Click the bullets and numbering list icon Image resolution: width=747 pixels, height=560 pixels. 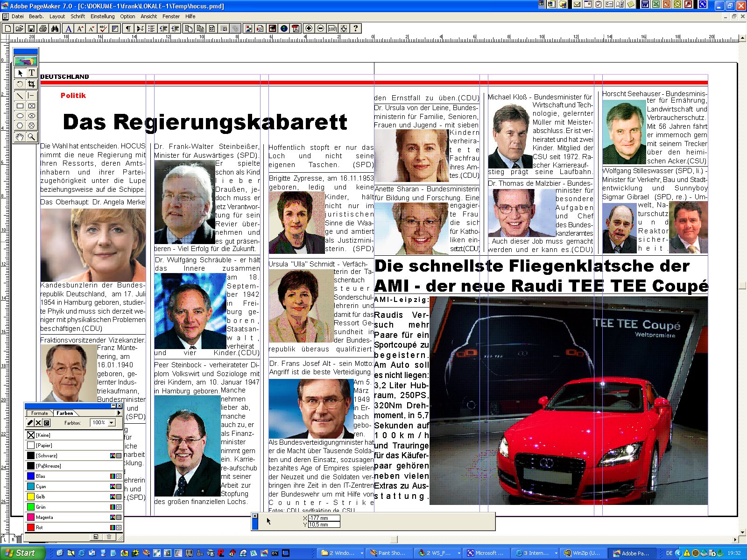pos(151,28)
